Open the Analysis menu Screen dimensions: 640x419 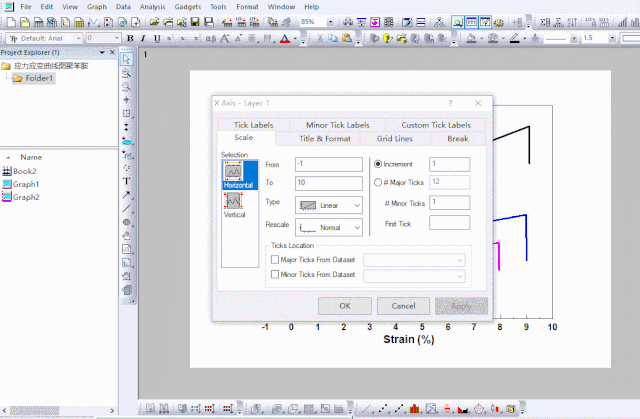click(153, 7)
